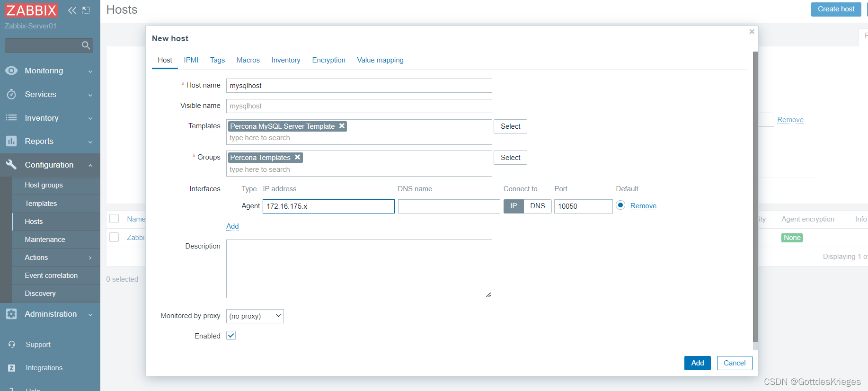Remove Percona Templates group tag
The height and width of the screenshot is (391, 868).
(x=297, y=157)
